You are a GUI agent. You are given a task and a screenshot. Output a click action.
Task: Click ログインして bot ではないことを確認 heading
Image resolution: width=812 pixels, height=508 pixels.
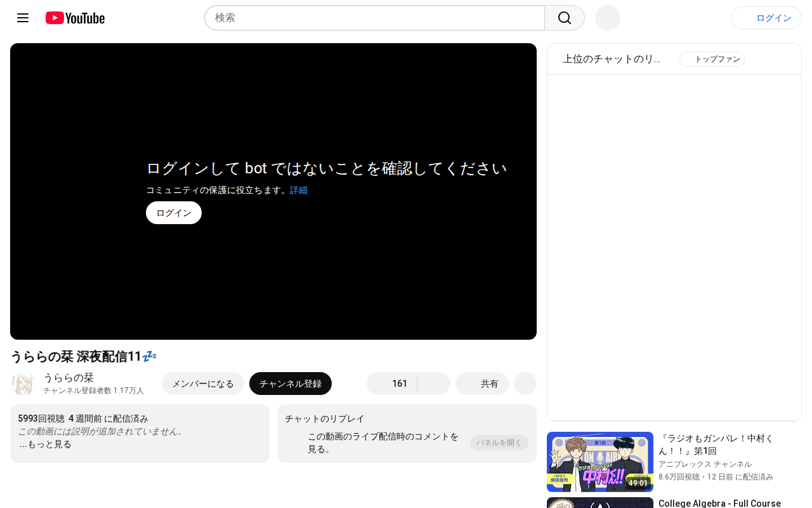tap(327, 168)
